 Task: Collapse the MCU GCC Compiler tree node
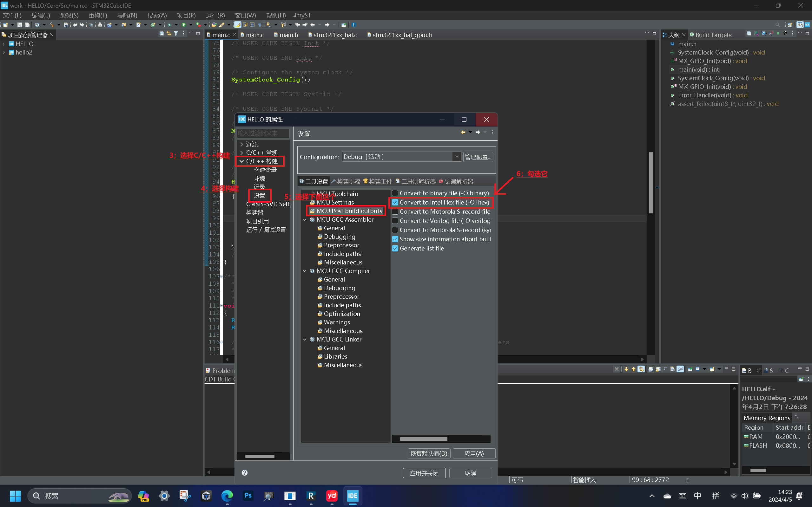[305, 271]
